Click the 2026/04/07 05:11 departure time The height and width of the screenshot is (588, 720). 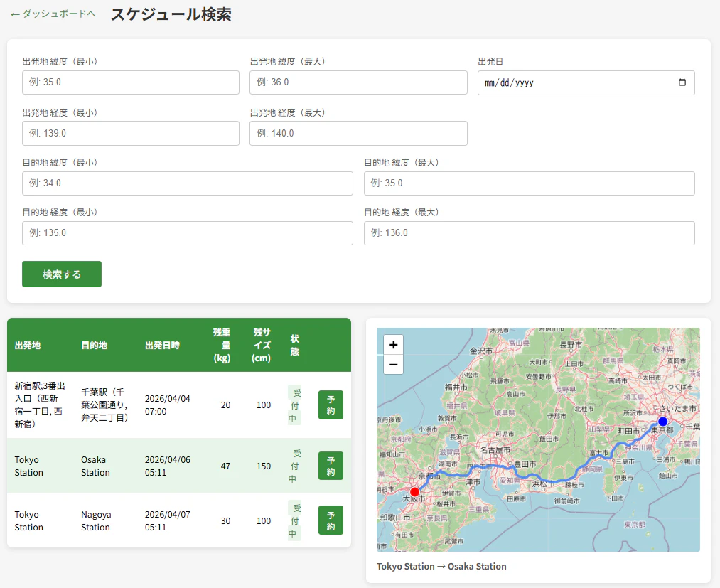click(167, 520)
